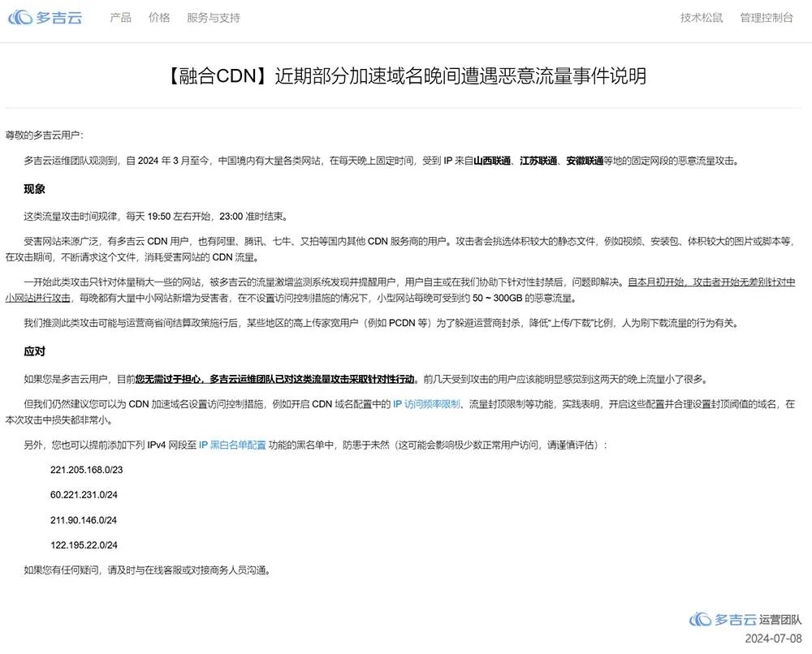Click IP range 211.90.146.0/24
The image size is (812, 654).
[x=84, y=520]
